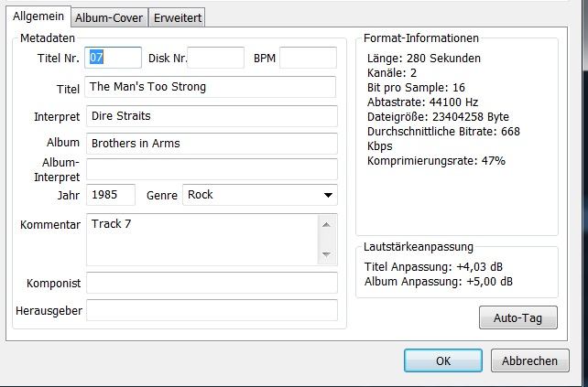Click the Dateigröße: 23404258 Byte text

click(x=438, y=117)
